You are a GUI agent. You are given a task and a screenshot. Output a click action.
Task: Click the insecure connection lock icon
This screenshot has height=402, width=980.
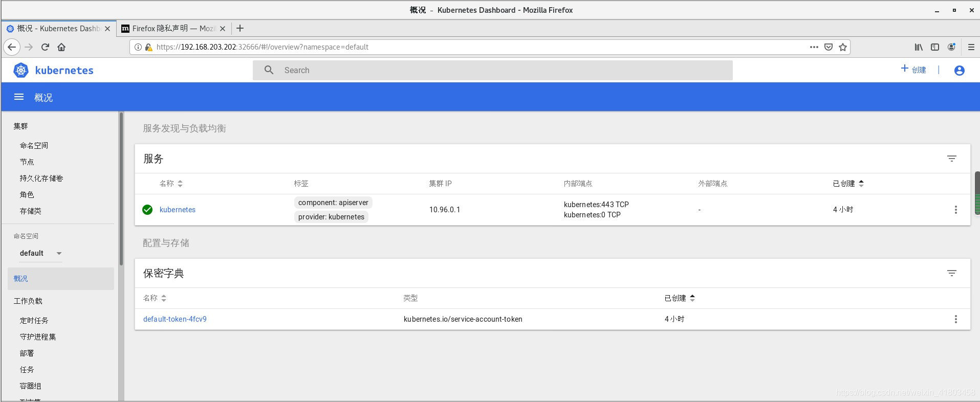point(148,47)
